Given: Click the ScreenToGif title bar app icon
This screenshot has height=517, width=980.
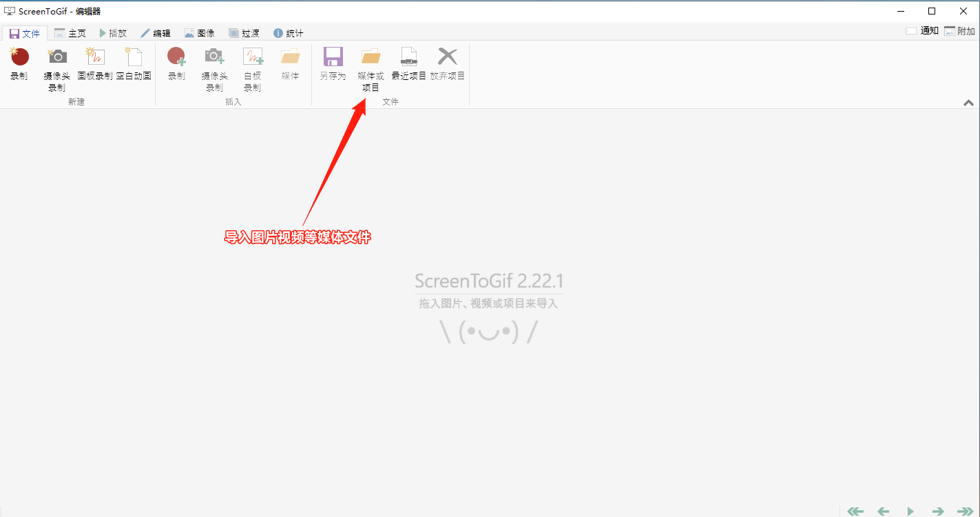Looking at the screenshot, I should click(x=10, y=11).
